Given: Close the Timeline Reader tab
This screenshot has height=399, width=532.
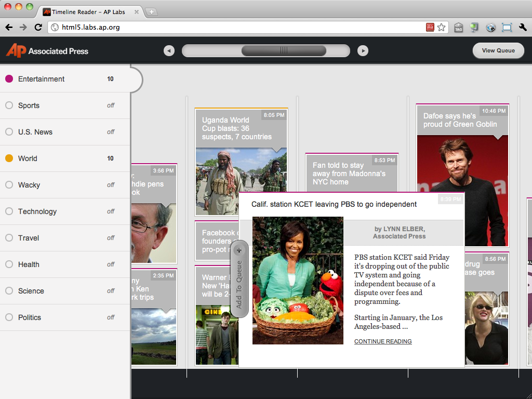Looking at the screenshot, I should (137, 12).
